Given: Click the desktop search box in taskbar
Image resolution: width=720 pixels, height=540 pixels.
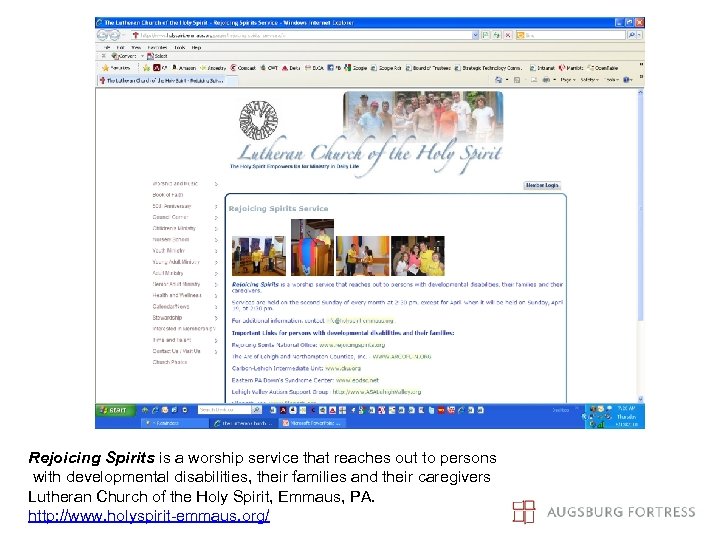Looking at the screenshot, I should pyautogui.click(x=224, y=410).
